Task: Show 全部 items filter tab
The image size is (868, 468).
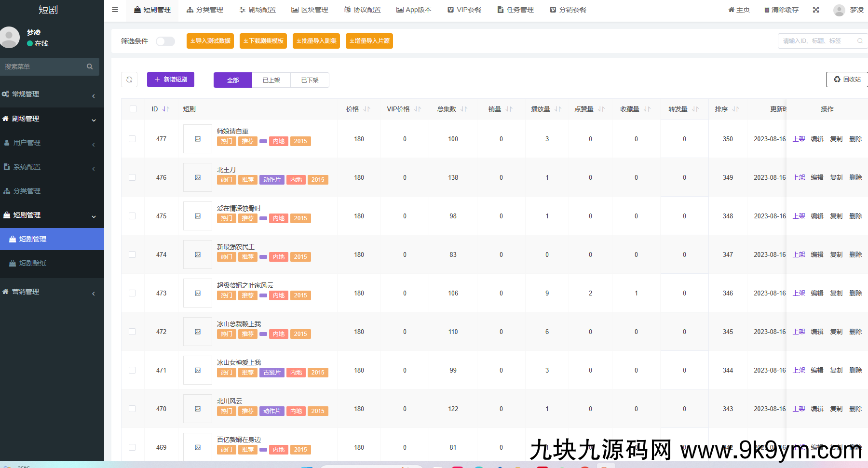Action: click(x=233, y=80)
